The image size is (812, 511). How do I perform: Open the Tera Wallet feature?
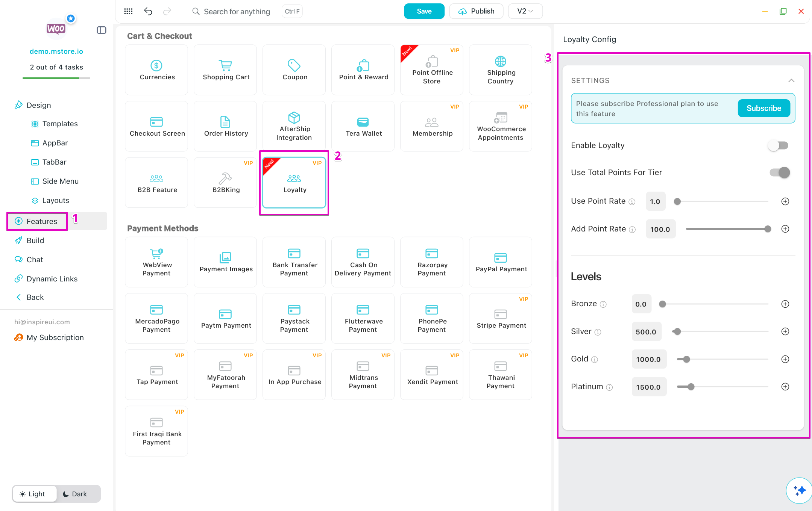(363, 126)
